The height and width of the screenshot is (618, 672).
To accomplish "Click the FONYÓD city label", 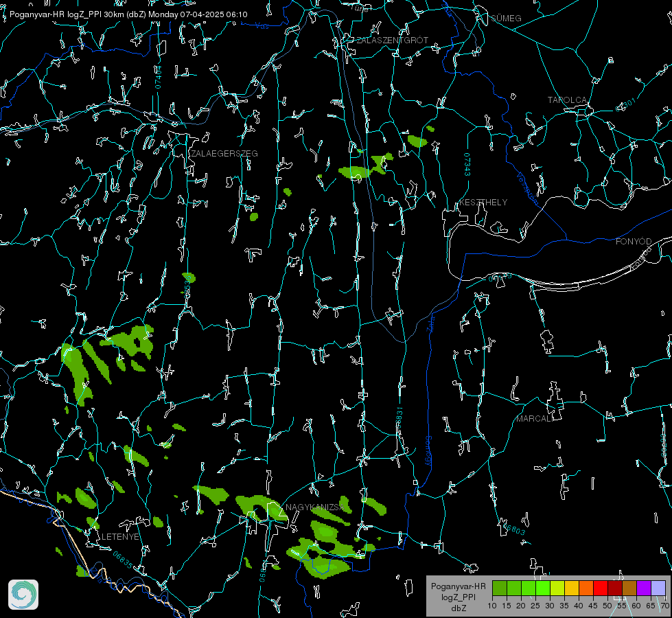I will coord(634,242).
